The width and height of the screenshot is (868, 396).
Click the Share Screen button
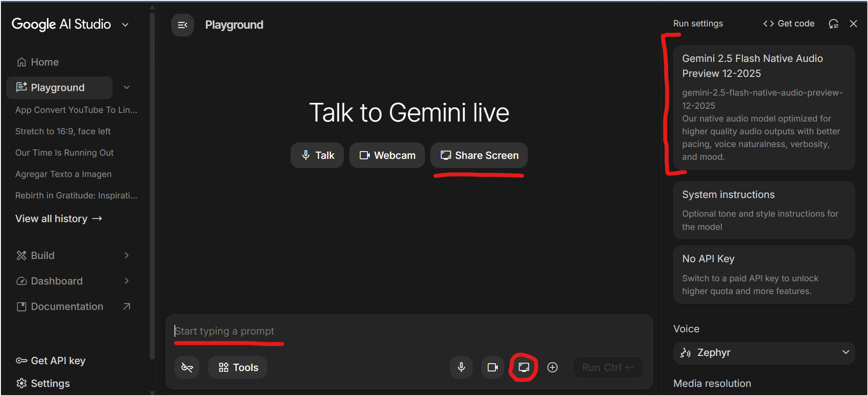tap(479, 155)
